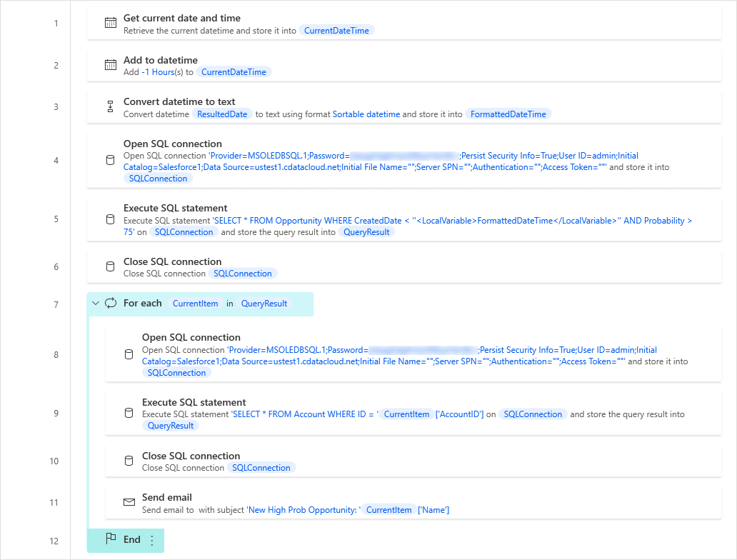This screenshot has width=737, height=560.
Task: Click the flag icon on End step
Action: click(x=111, y=539)
